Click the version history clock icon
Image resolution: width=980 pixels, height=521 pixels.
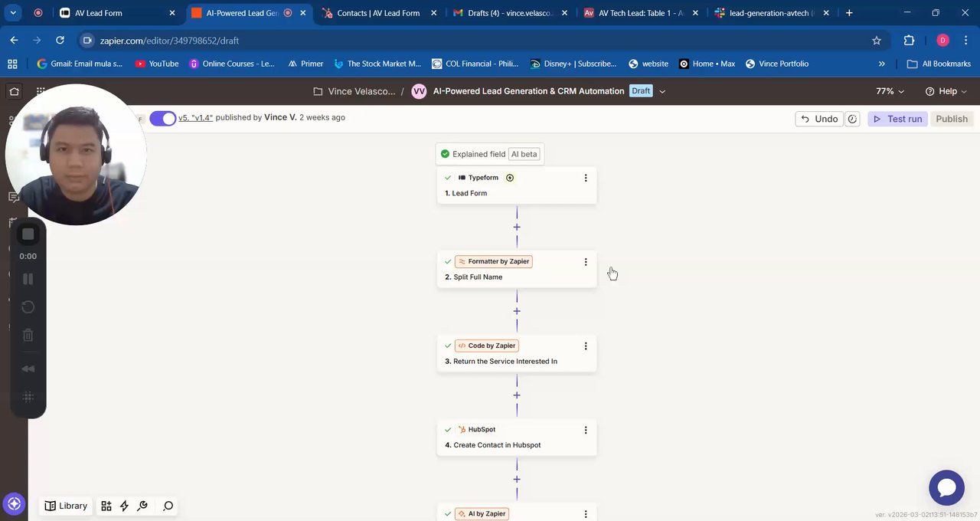click(x=853, y=119)
